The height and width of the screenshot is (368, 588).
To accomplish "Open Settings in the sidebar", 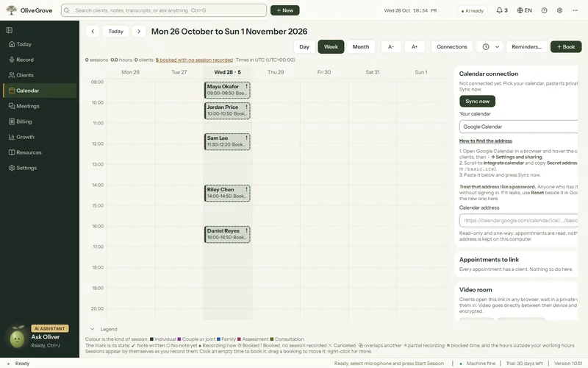I will (40, 168).
